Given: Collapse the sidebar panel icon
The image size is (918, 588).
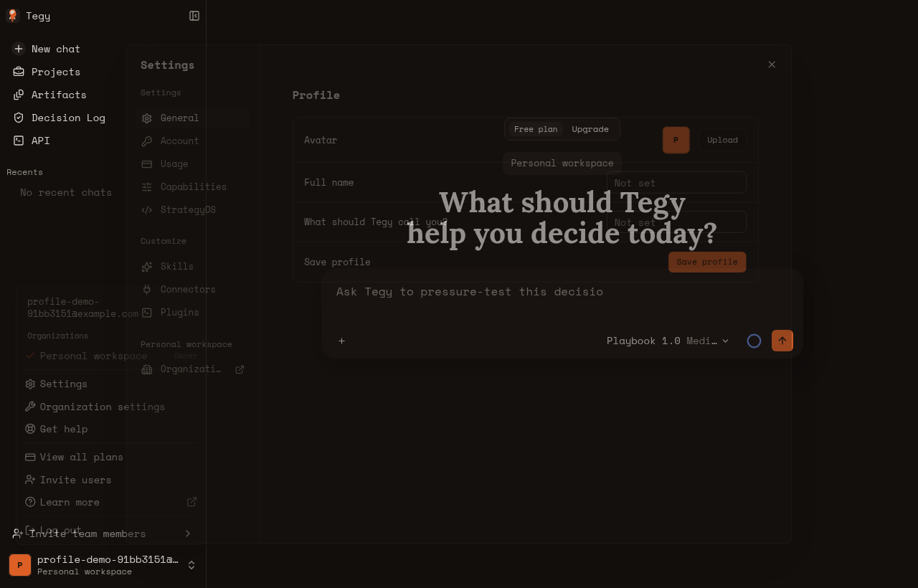Looking at the screenshot, I should (194, 16).
